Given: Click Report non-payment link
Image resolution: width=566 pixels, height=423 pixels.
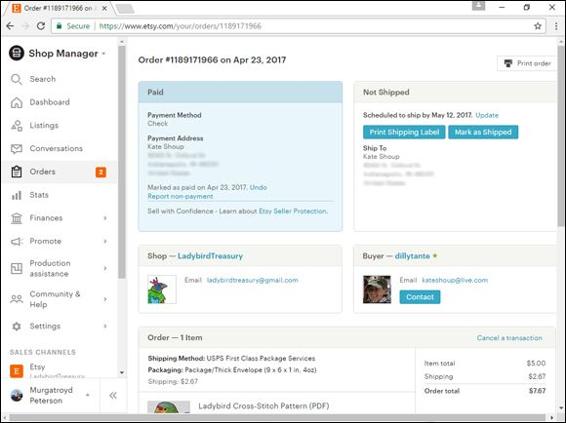Looking at the screenshot, I should coord(180,196).
